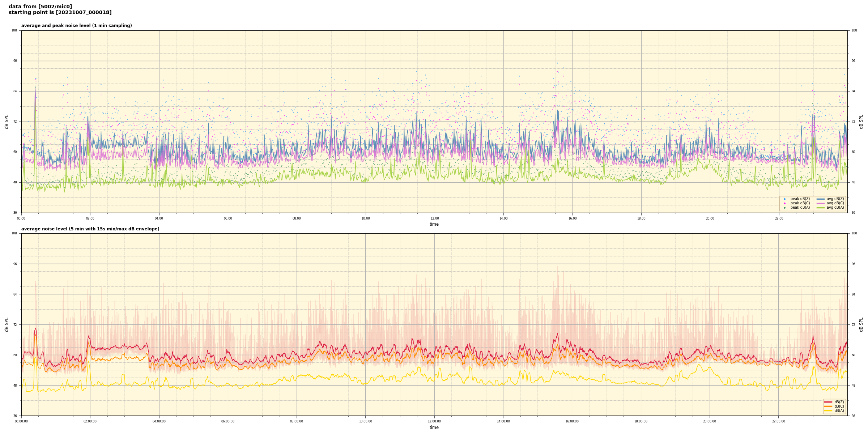Viewport: 868px width, 434px height.
Task: Select the avg dB(C) legend line
Action: point(821,203)
